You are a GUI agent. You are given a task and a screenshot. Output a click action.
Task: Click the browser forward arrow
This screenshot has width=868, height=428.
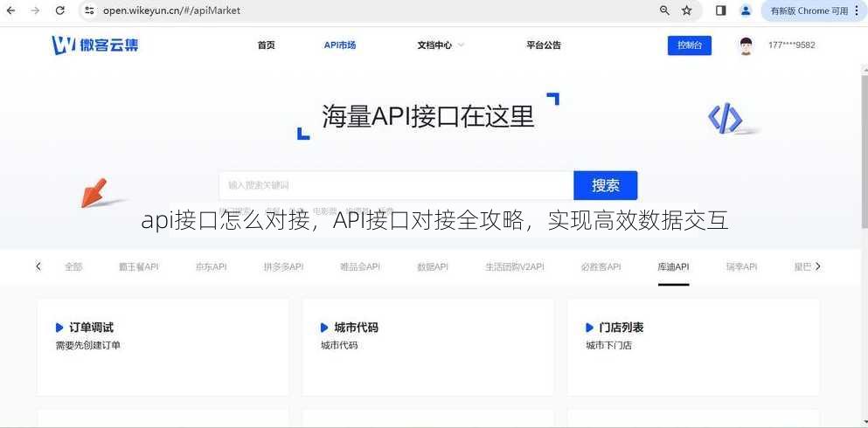pos(36,10)
